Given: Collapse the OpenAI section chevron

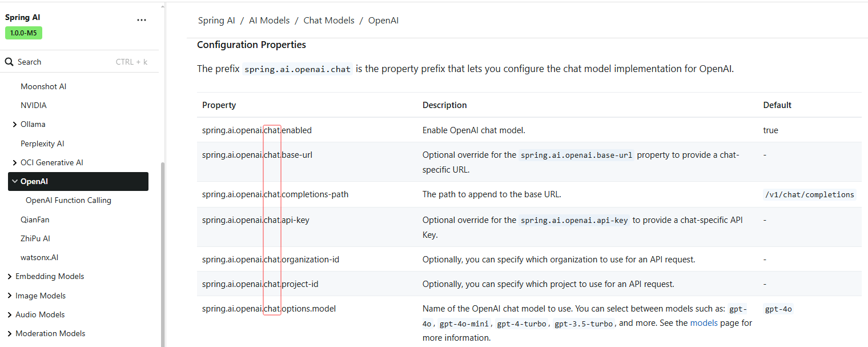Looking at the screenshot, I should [14, 182].
